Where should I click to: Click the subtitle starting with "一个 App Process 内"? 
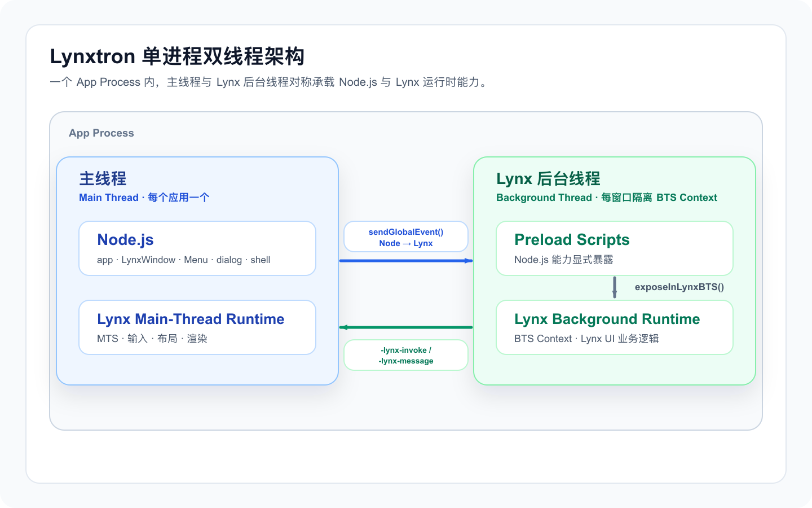(x=270, y=82)
